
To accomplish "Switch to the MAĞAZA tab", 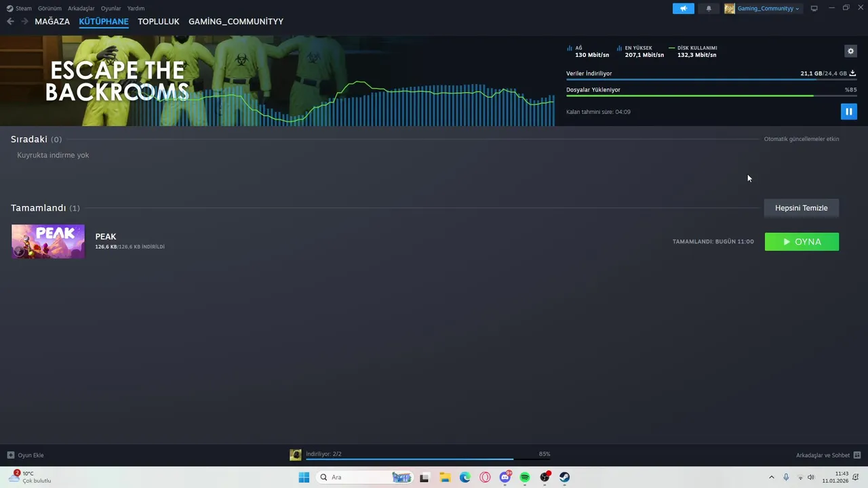I will coord(52,21).
